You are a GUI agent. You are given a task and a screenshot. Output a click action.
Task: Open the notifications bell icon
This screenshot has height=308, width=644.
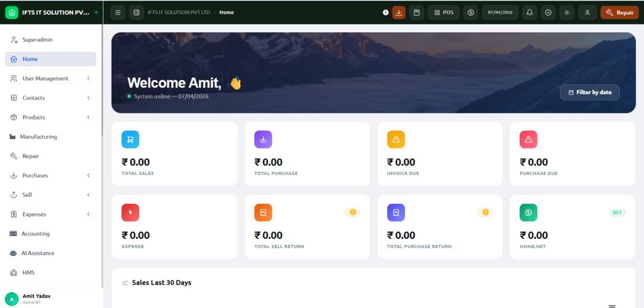point(529,12)
